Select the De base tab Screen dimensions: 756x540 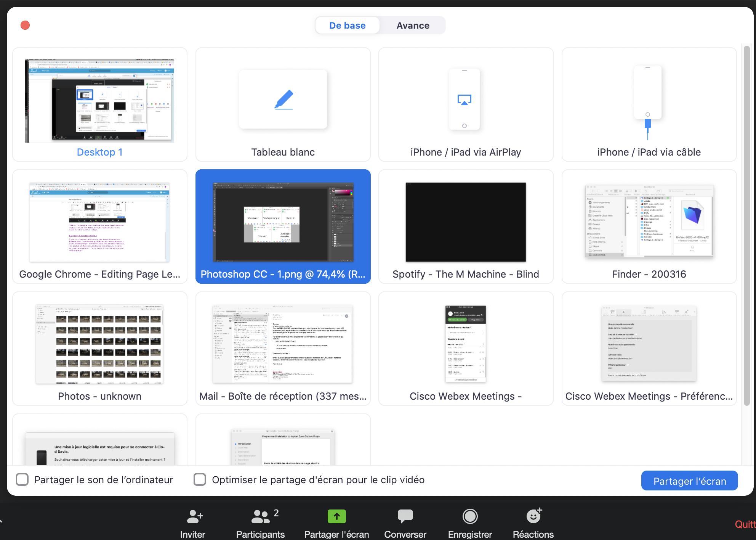point(347,26)
